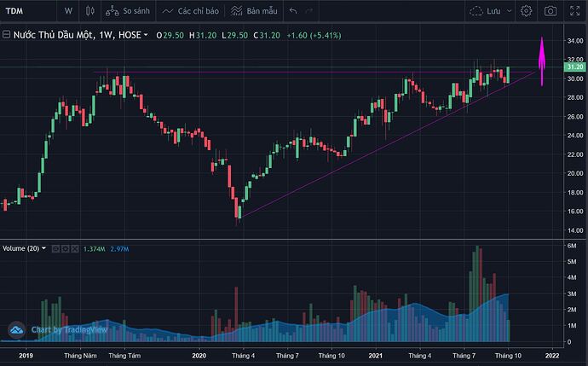
Task: Click the Các chỉ báo indicators icon
Action: [167, 11]
